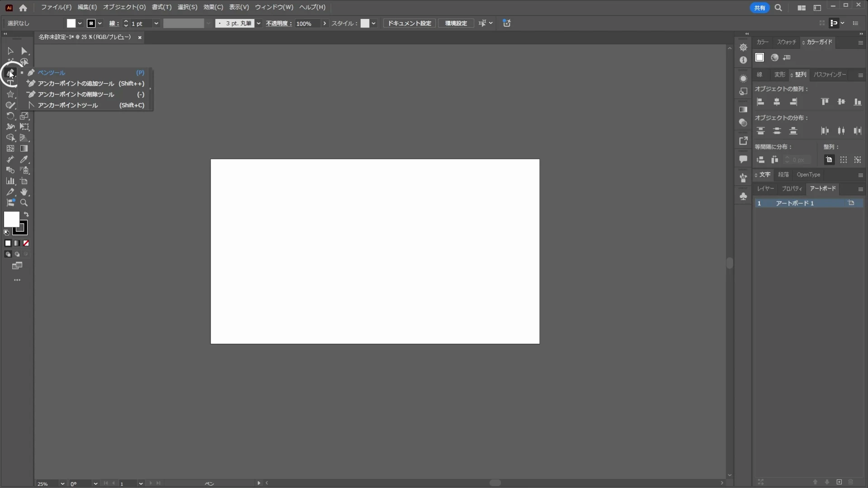
Task: Open the スタイル swatch dropdown
Action: coord(373,23)
